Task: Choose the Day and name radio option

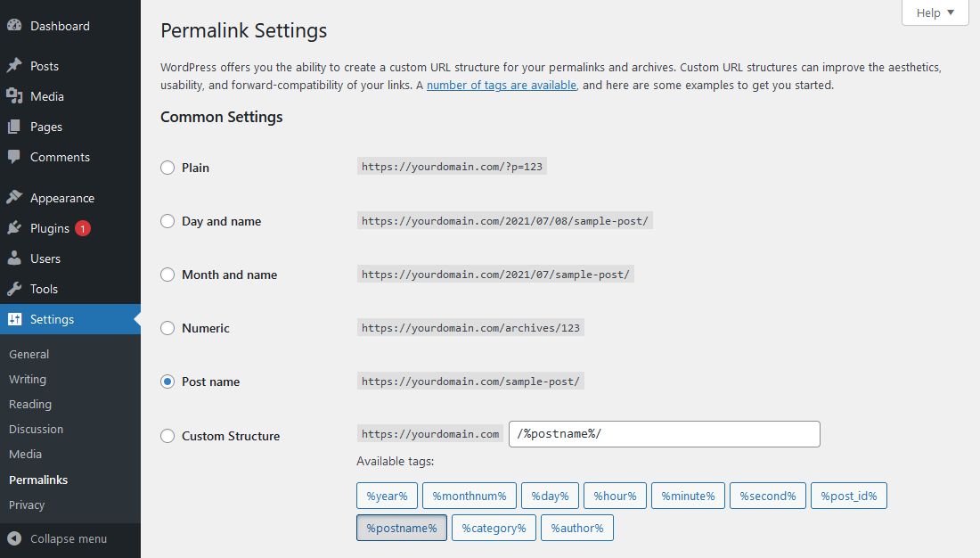Action: (x=167, y=221)
